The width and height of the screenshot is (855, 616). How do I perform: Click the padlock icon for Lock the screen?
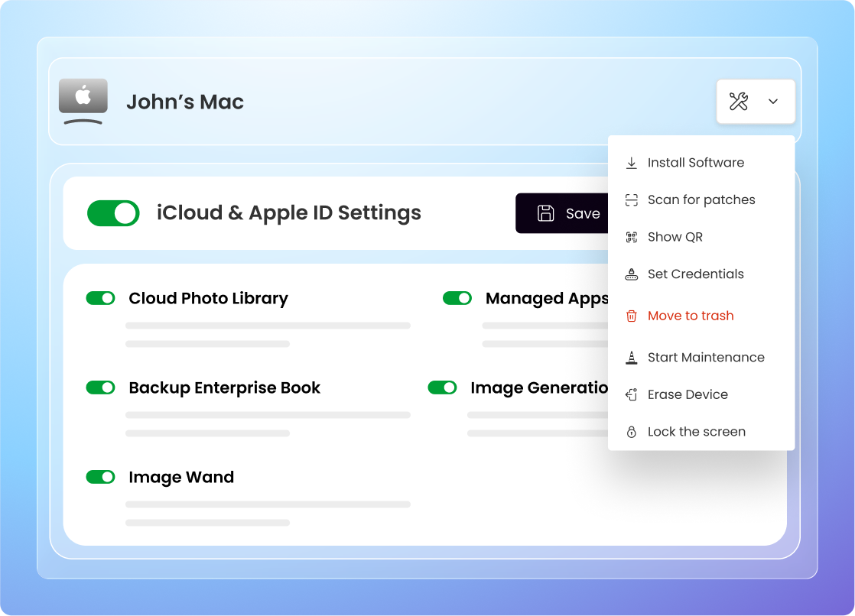[631, 432]
